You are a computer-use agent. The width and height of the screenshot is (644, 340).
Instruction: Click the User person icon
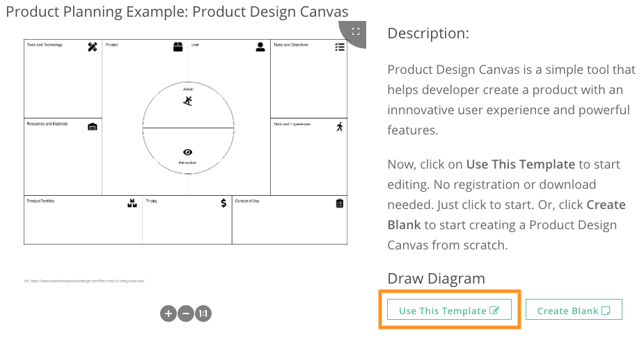[260, 47]
